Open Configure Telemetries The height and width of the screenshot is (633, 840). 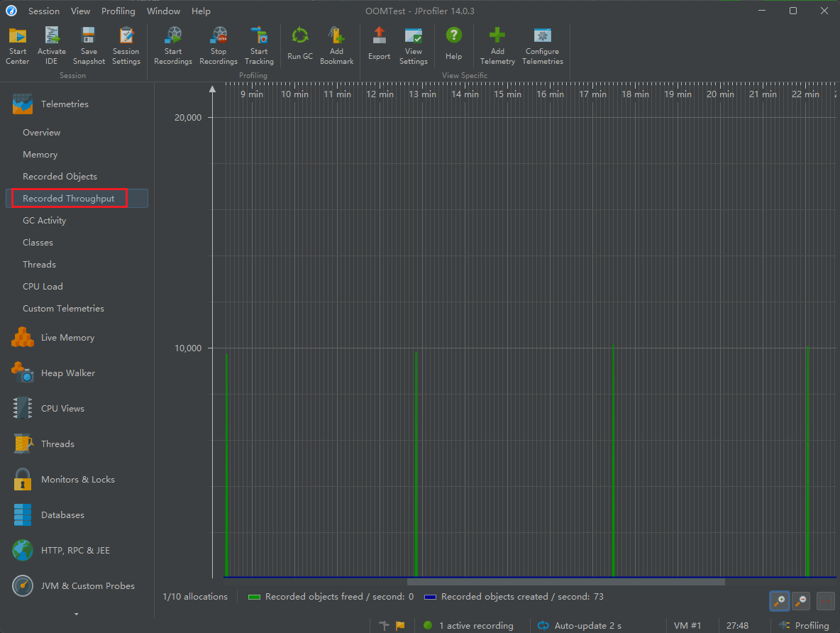click(543, 46)
